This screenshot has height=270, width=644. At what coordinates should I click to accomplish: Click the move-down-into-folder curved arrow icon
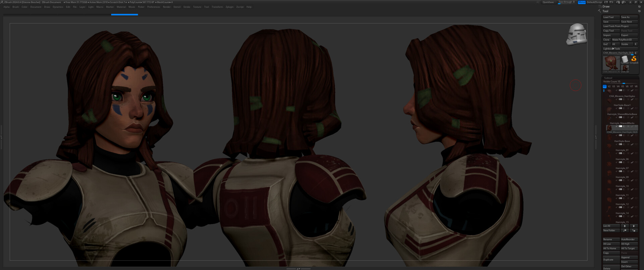tap(634, 230)
